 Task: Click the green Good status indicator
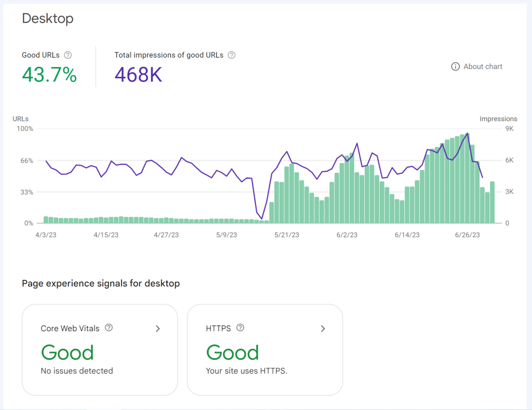[x=67, y=352]
